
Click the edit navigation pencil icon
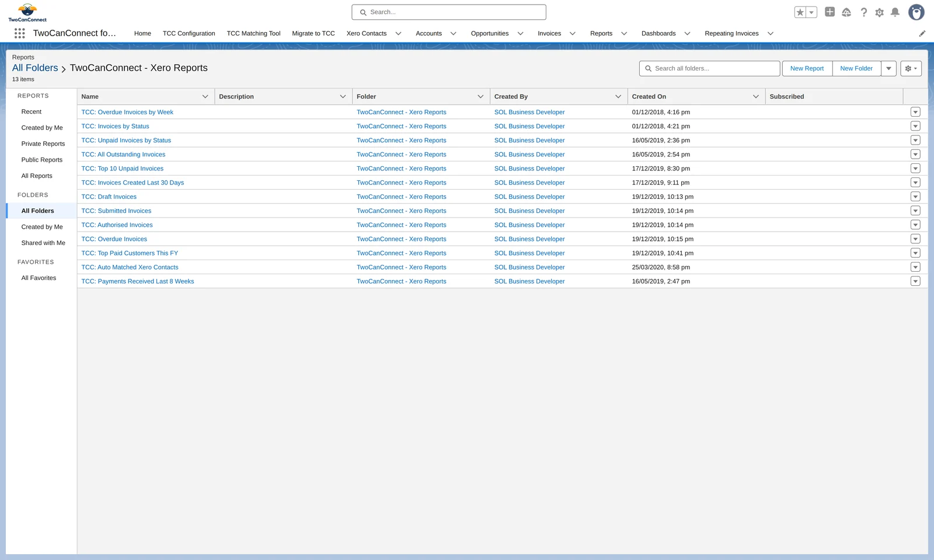pyautogui.click(x=922, y=34)
